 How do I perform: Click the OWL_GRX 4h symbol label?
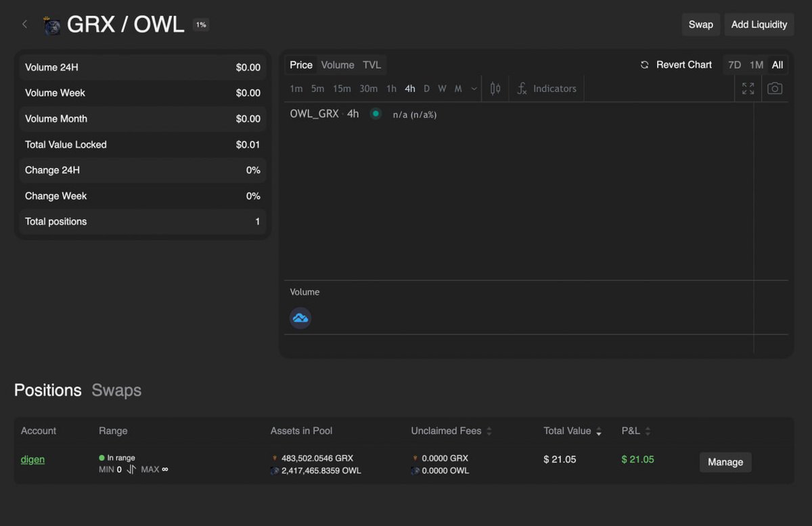(325, 114)
